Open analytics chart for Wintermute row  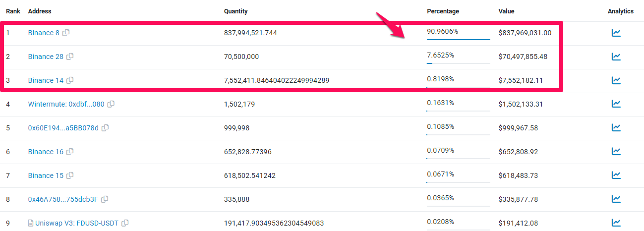tap(616, 104)
